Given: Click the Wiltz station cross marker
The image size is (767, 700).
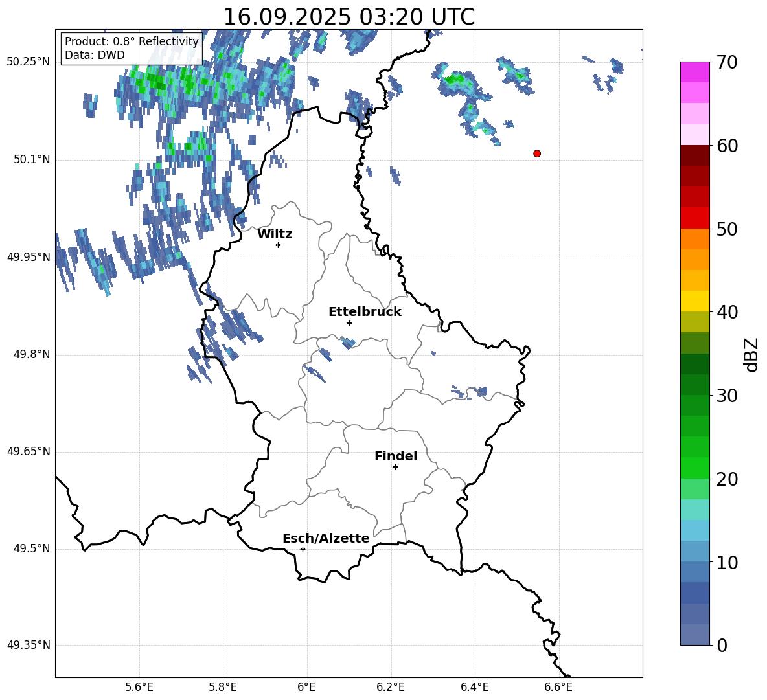Looking at the screenshot, I should (279, 245).
